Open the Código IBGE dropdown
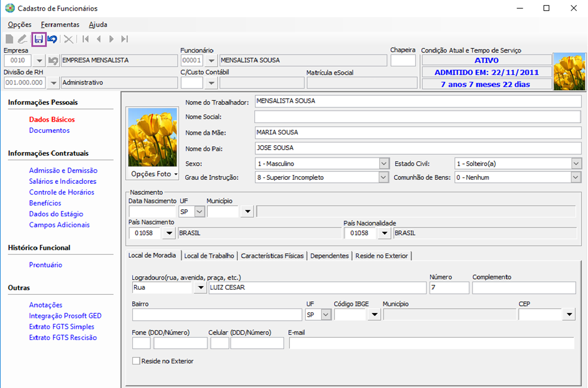Screen dimensions: 588x388 [x=374, y=315]
